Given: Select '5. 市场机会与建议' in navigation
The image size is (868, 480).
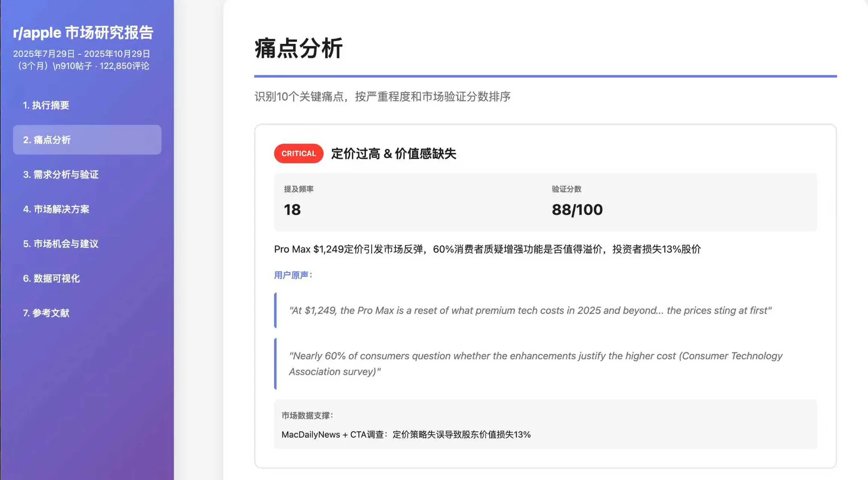Looking at the screenshot, I should pyautogui.click(x=60, y=244).
